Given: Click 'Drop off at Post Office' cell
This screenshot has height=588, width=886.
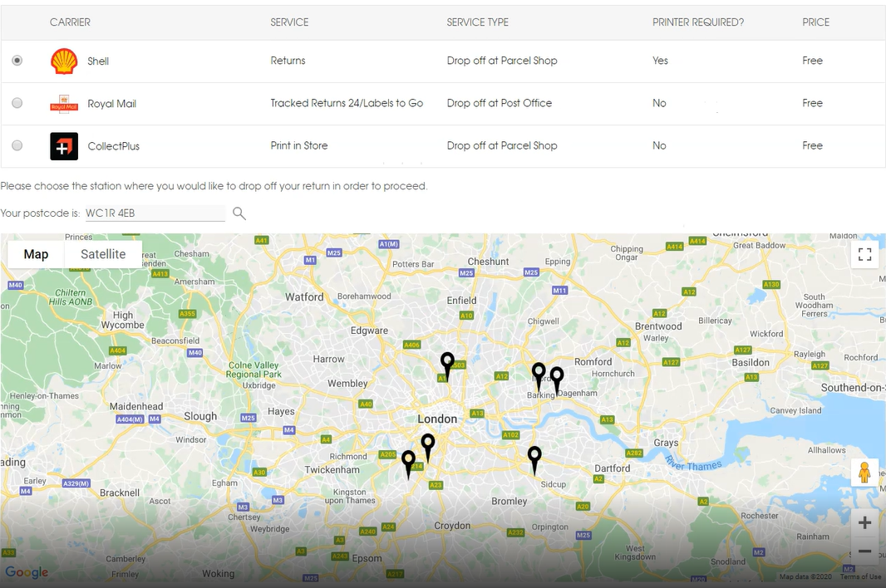Looking at the screenshot, I should (x=499, y=103).
